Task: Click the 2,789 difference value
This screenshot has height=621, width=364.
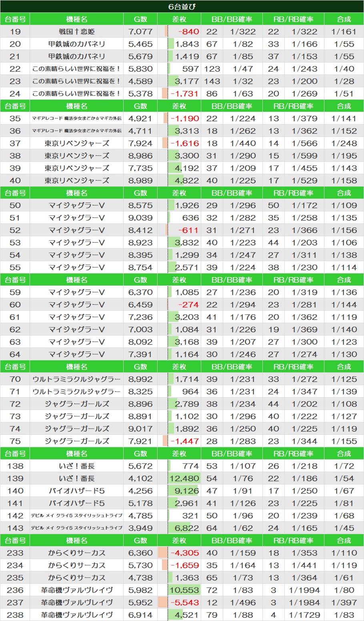Action: tap(187, 404)
